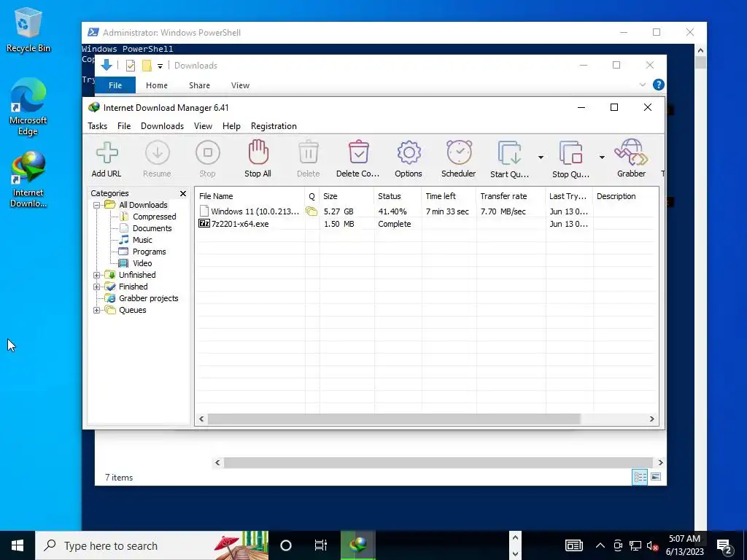Viewport: 747px width, 560px height.
Task: Click the Windows Start button
Action: point(18,545)
